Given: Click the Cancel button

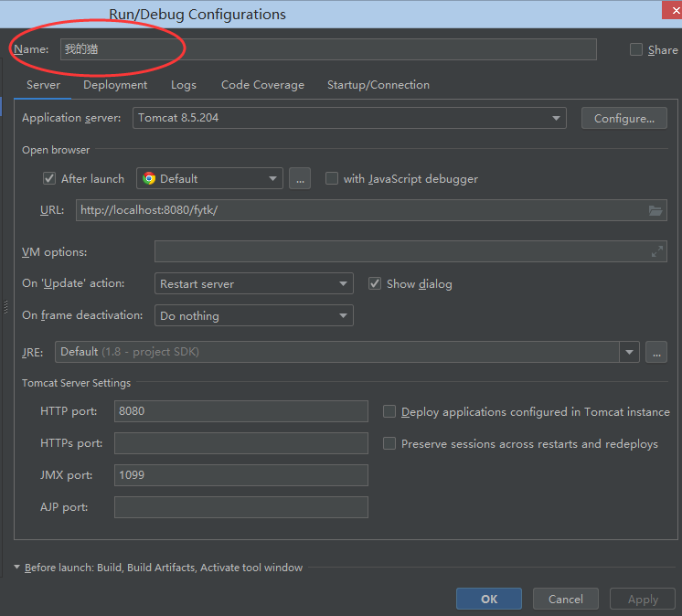Looking at the screenshot, I should tap(565, 599).
